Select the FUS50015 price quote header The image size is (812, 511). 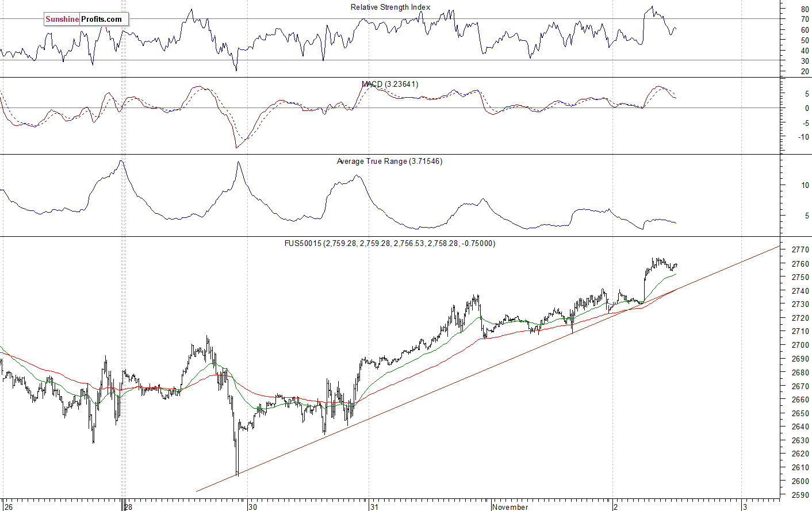tap(390, 244)
